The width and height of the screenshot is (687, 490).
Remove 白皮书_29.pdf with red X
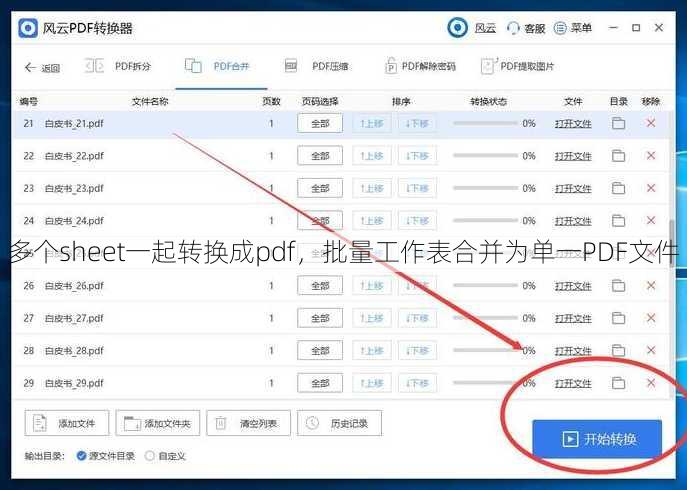pos(651,383)
